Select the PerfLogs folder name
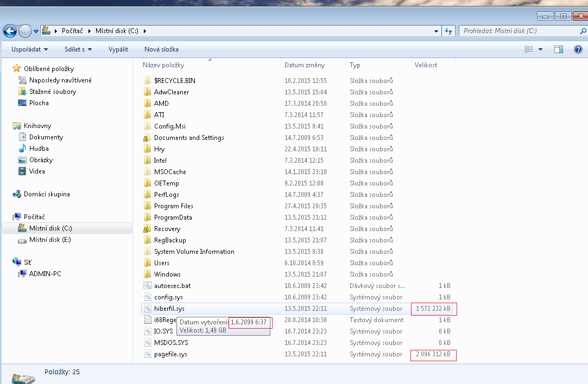The width and height of the screenshot is (588, 384). pos(167,195)
